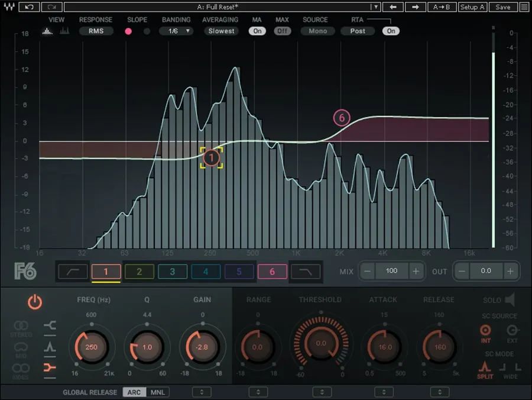The height and width of the screenshot is (400, 532).
Task: Click the Save button
Action: point(502,7)
